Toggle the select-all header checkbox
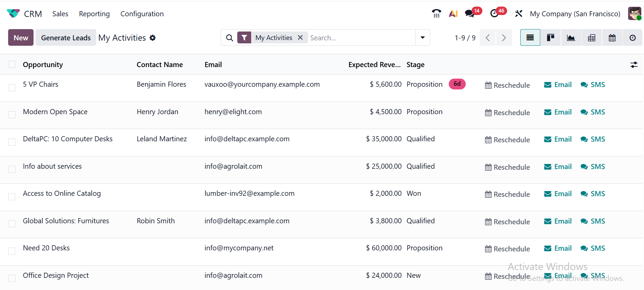 pos(12,64)
